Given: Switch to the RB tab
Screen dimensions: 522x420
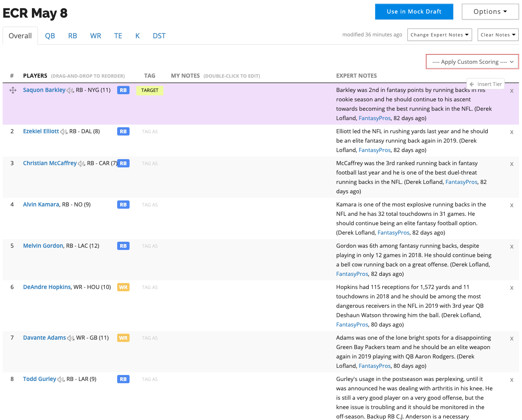Looking at the screenshot, I should 72,36.
